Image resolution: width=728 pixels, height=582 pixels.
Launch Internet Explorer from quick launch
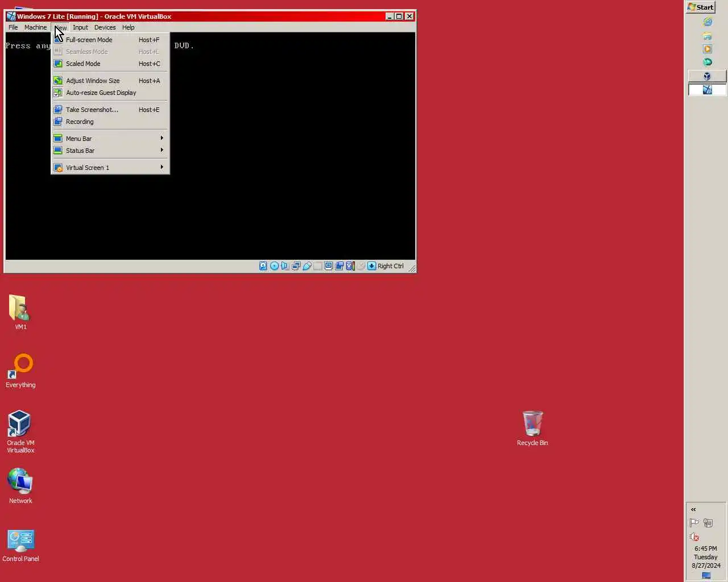708,22
